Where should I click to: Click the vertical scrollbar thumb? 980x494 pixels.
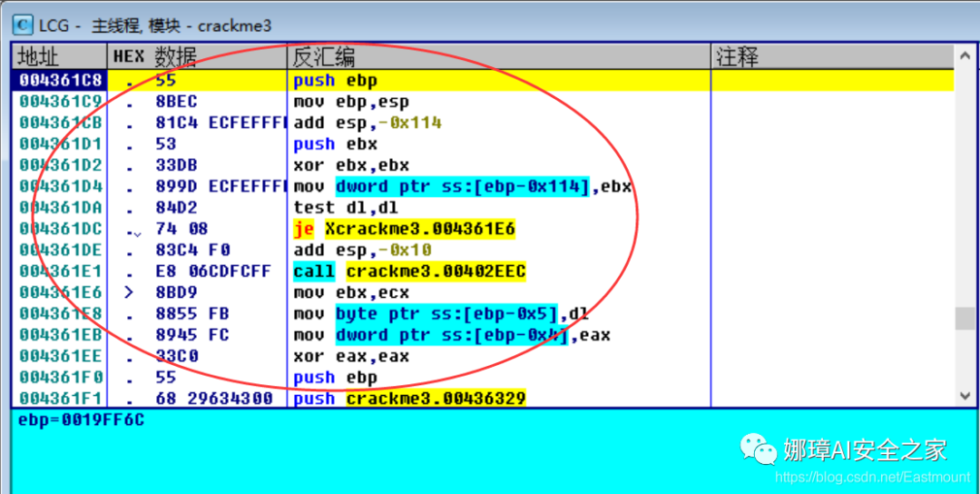click(x=964, y=319)
